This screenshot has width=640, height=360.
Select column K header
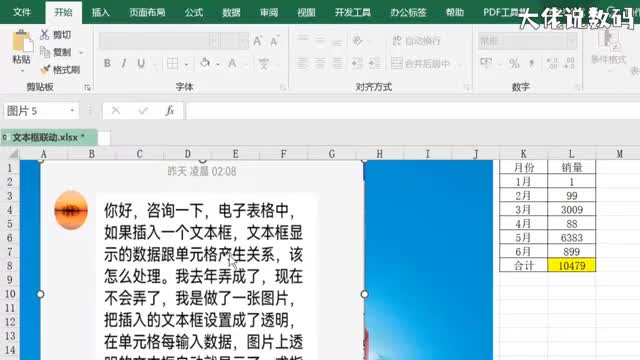tap(524, 154)
